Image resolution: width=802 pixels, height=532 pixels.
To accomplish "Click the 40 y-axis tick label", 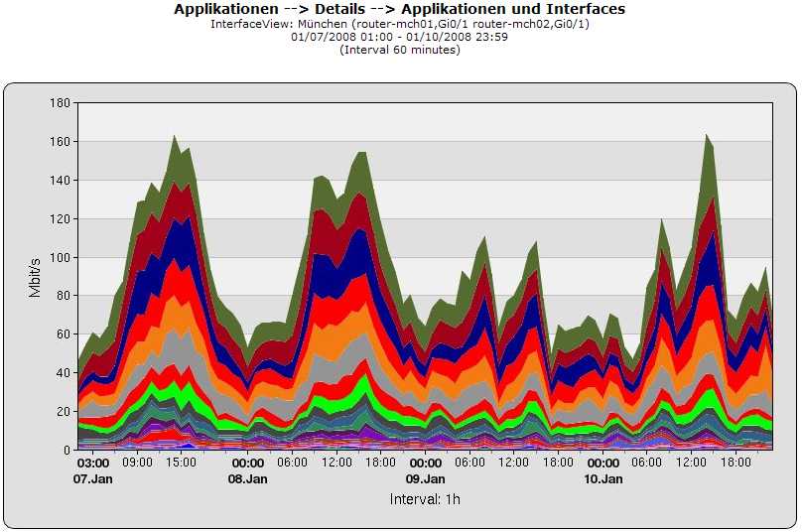I will coord(62,372).
